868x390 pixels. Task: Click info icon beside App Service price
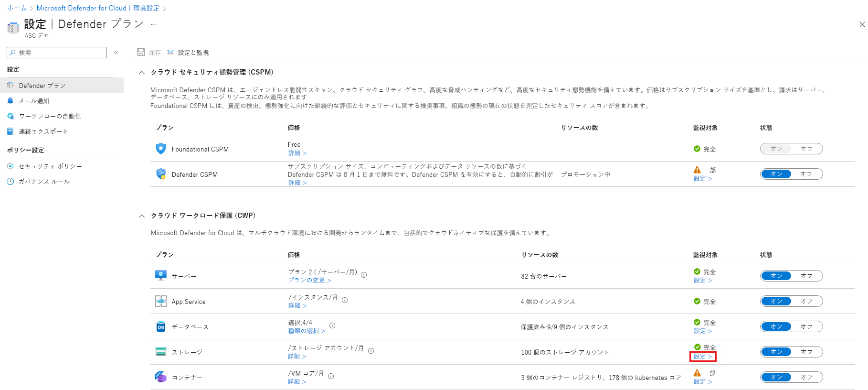345,300
